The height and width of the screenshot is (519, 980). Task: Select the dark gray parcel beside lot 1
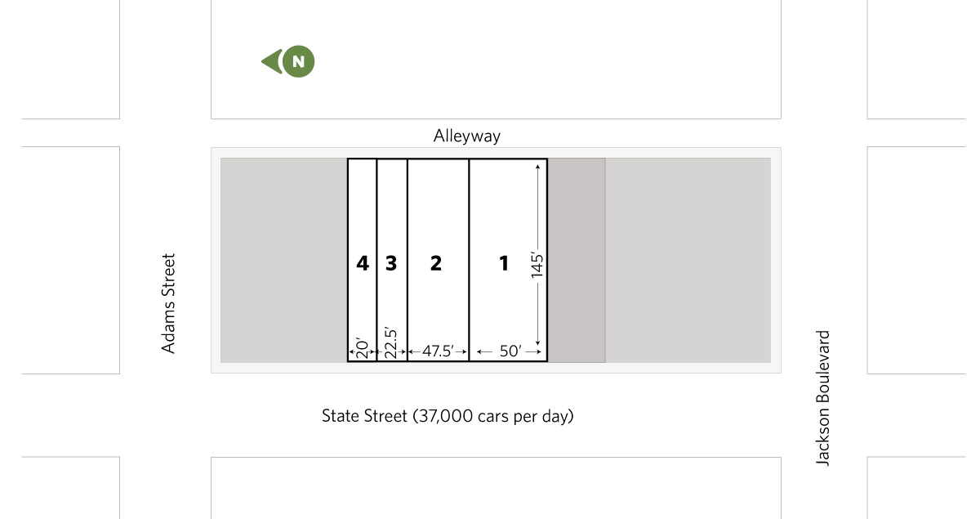coord(576,260)
